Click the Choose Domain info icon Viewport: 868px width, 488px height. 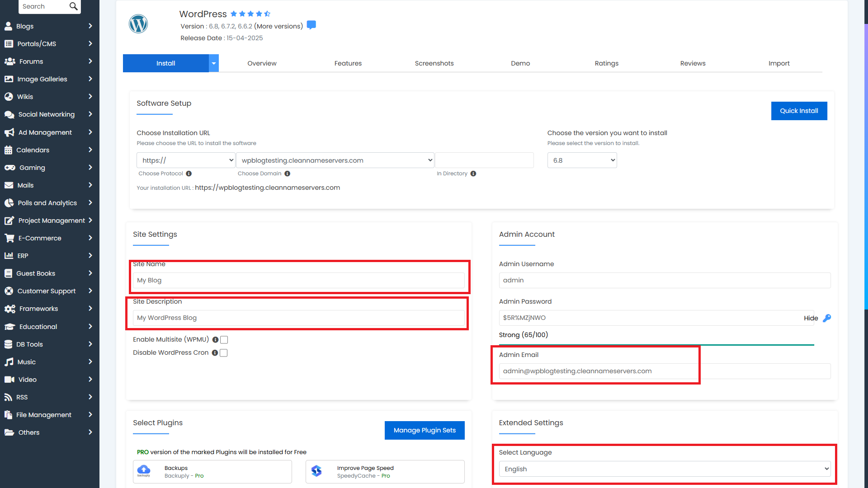[288, 174]
